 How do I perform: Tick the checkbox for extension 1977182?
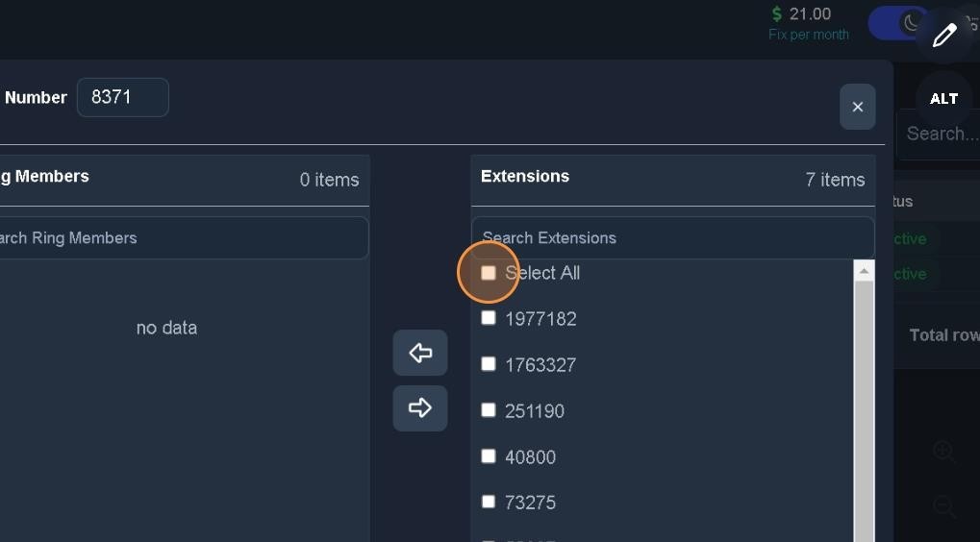point(489,318)
